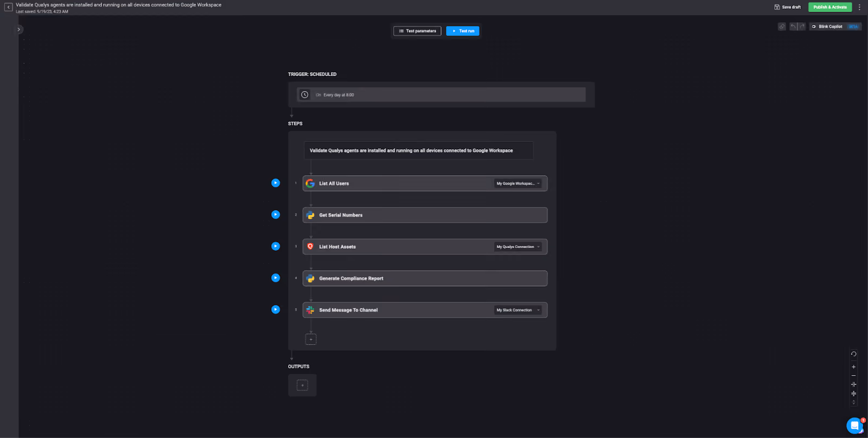This screenshot has width=868, height=438.
Task: Click the Last saved timestamp
Action: coord(42,11)
